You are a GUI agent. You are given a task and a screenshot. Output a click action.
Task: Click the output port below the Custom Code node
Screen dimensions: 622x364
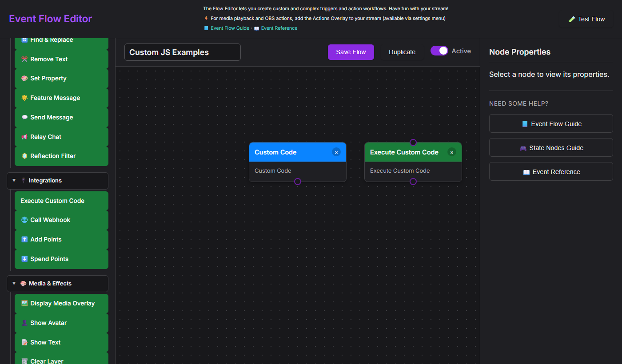[298, 182]
